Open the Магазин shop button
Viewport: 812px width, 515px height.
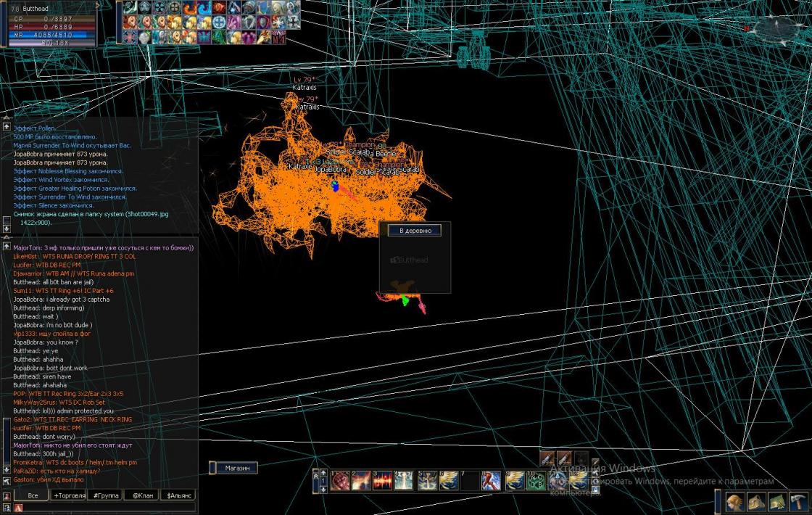coord(237,469)
